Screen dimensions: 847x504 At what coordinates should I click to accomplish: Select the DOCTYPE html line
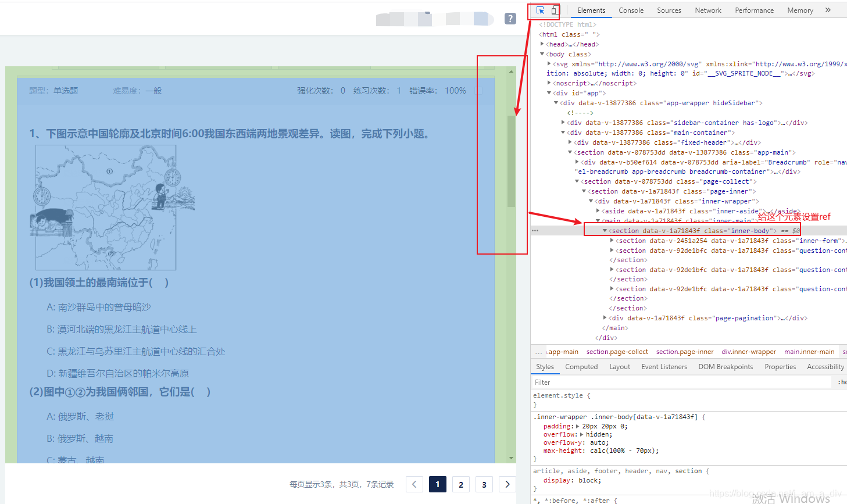click(567, 24)
